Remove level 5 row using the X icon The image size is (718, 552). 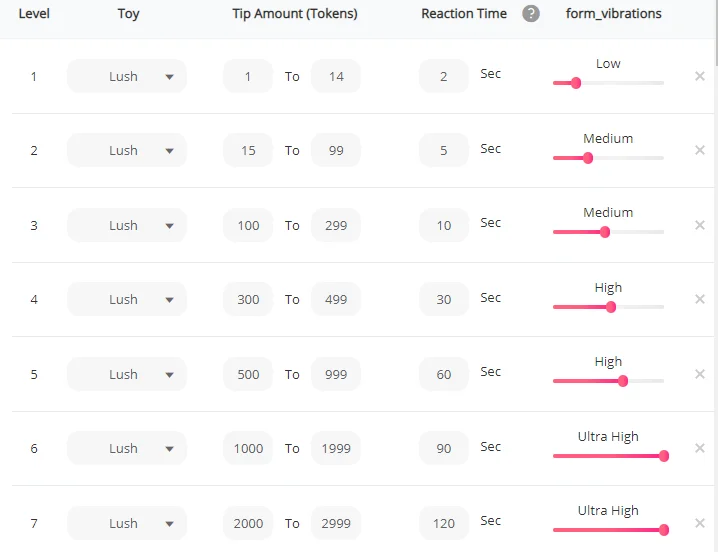click(x=700, y=374)
